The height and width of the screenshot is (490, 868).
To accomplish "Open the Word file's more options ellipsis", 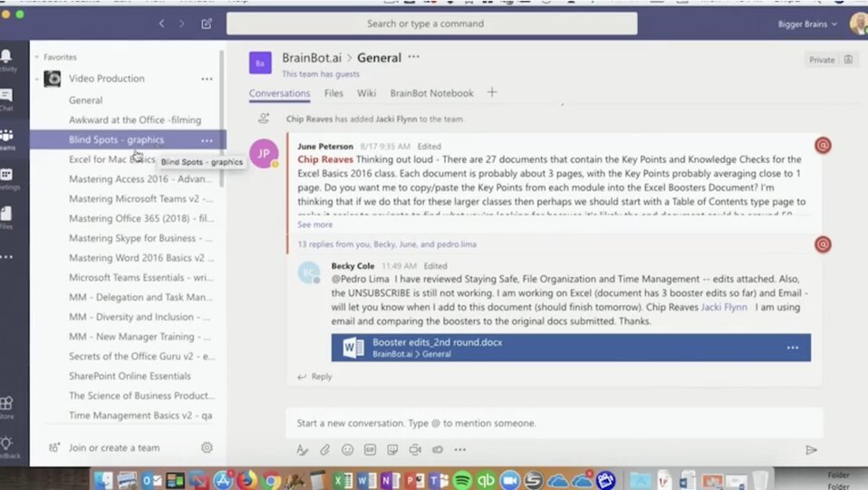I will (793, 348).
